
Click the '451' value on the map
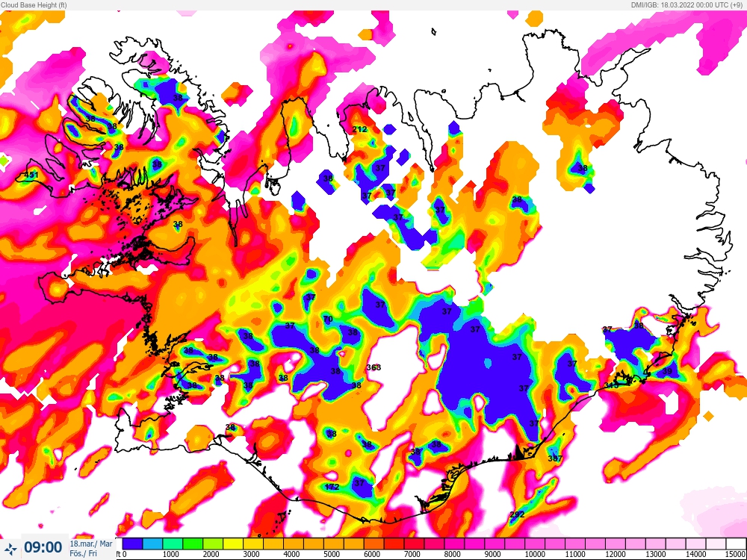pos(31,175)
